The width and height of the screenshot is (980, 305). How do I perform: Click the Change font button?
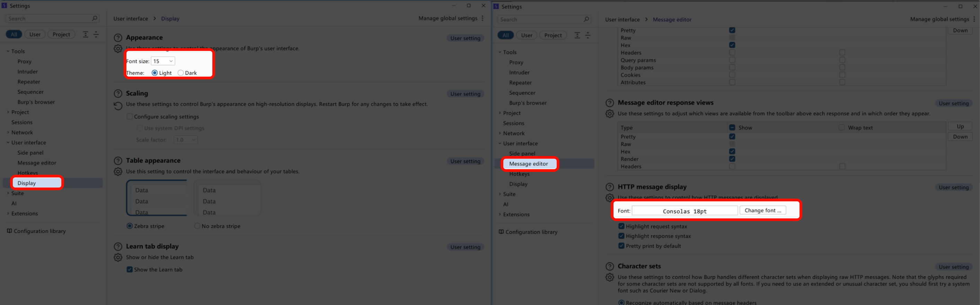762,211
